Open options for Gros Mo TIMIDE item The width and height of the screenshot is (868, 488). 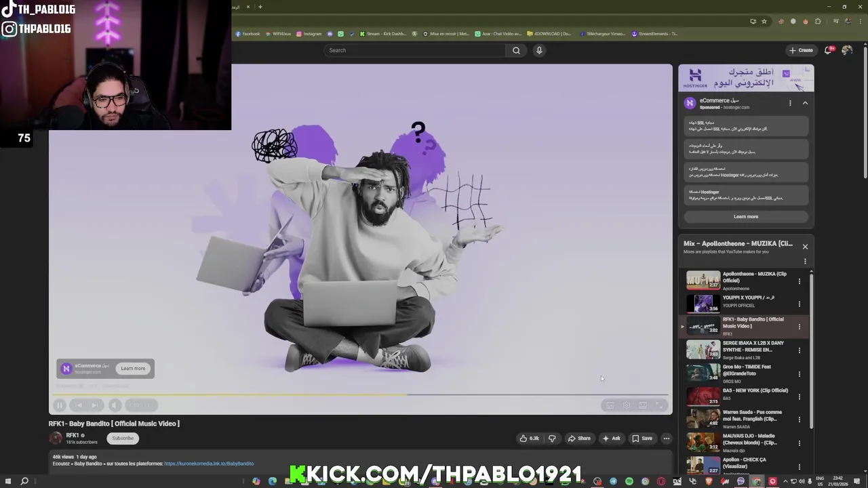(x=799, y=373)
